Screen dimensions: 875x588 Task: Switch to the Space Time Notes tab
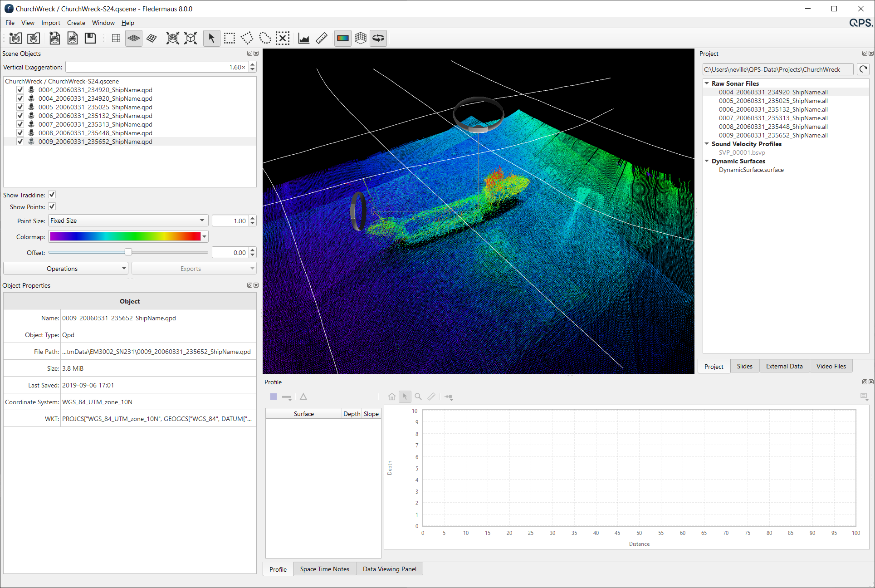click(x=324, y=569)
